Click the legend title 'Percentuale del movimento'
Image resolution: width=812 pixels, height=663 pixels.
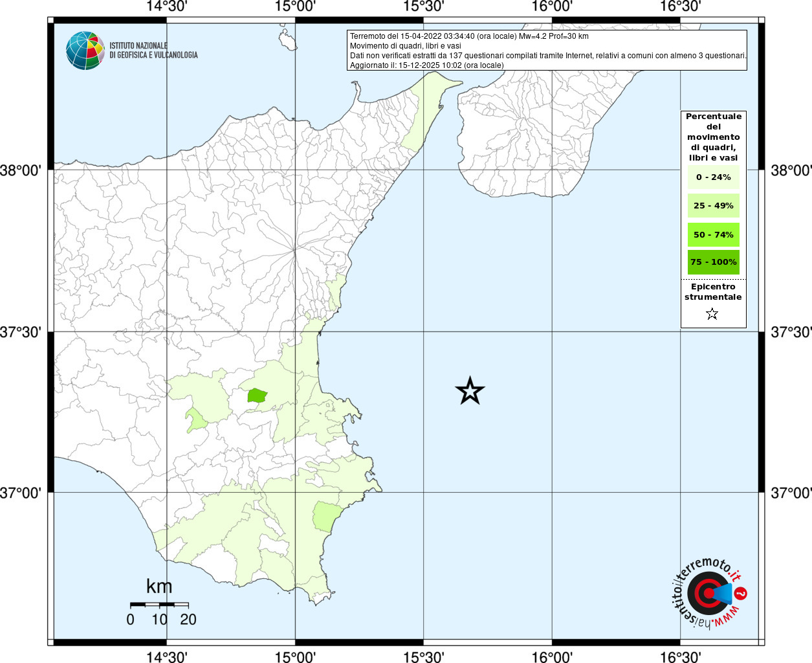click(x=714, y=137)
